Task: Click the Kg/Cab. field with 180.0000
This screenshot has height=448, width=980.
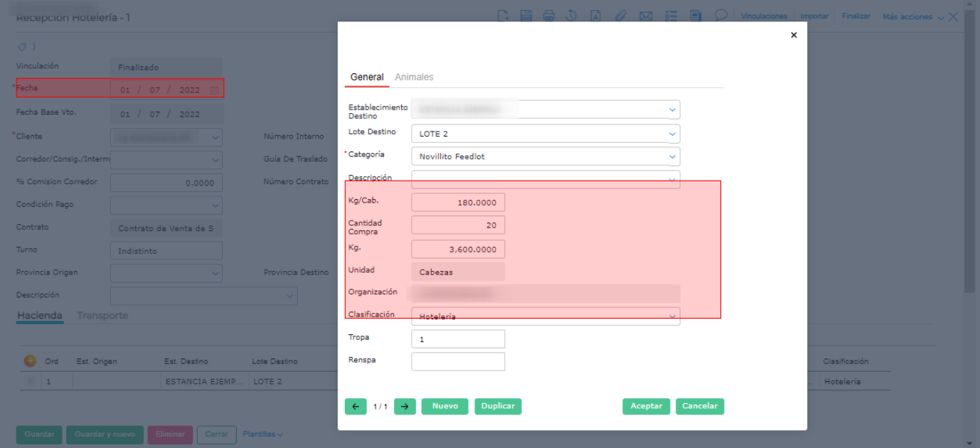Action: pos(458,203)
